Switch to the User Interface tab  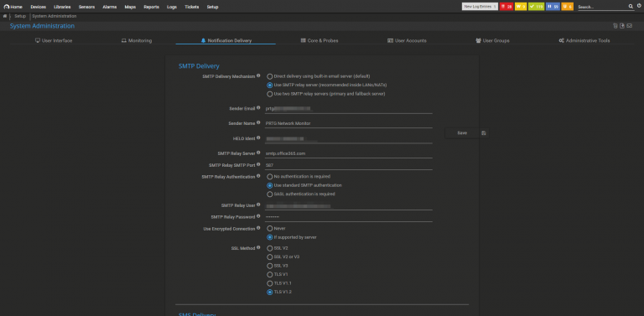click(x=54, y=40)
